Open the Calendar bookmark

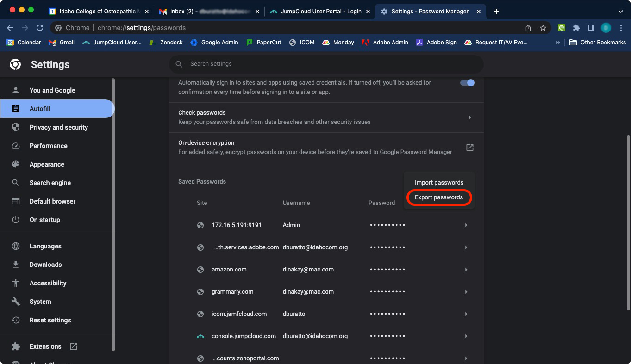tap(24, 42)
